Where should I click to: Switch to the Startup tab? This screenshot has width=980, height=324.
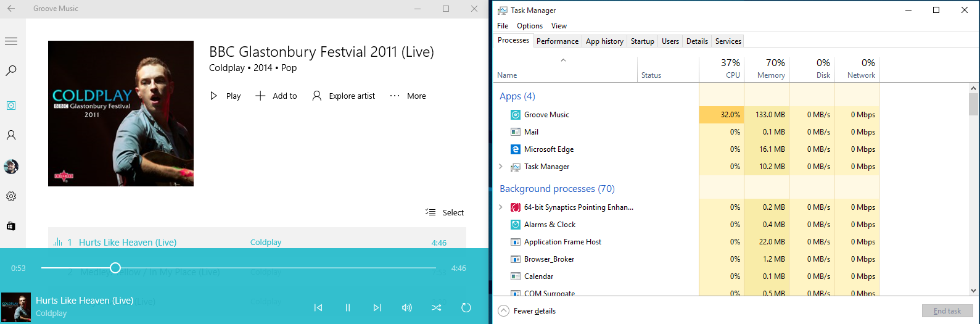[643, 41]
